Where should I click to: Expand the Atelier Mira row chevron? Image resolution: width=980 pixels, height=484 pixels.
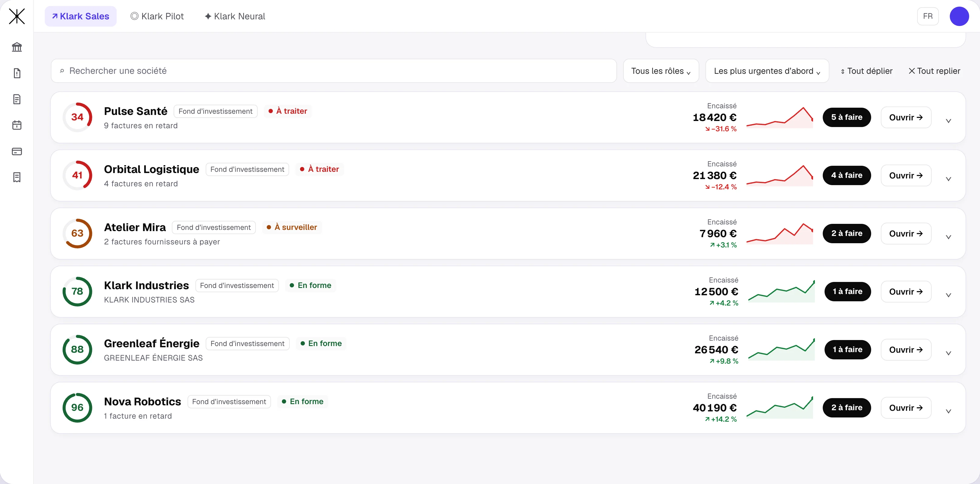point(949,237)
